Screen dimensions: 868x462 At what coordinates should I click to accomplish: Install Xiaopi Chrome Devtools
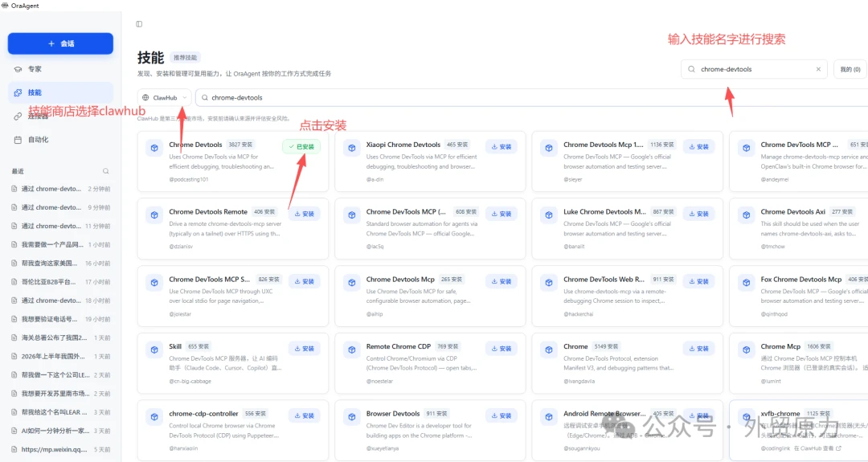click(x=502, y=146)
